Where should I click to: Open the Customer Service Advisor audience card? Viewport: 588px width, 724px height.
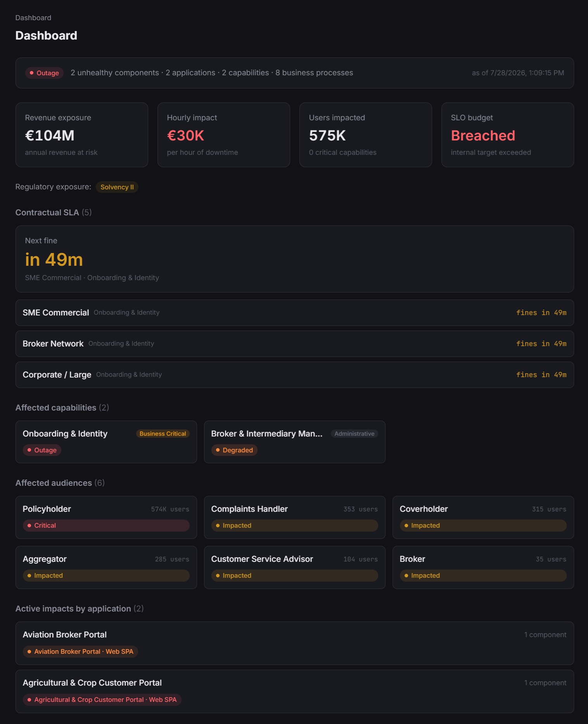click(x=295, y=567)
